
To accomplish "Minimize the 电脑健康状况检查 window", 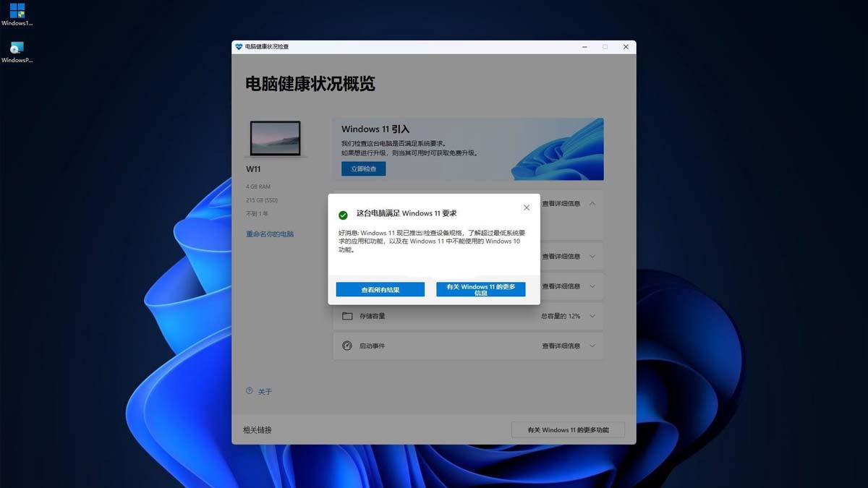I will pyautogui.click(x=584, y=46).
